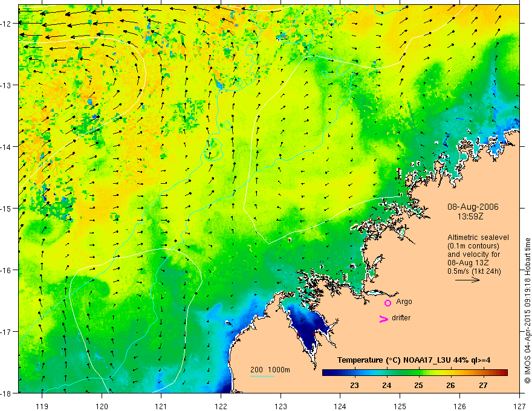Click the temperature color scale bar
This screenshot has height=411, width=532.
[x=415, y=373]
